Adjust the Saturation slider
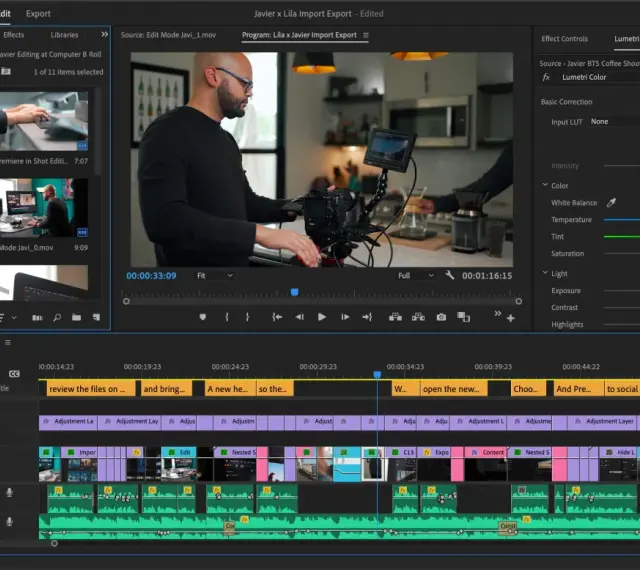This screenshot has width=640, height=570. pyautogui.click(x=622, y=254)
